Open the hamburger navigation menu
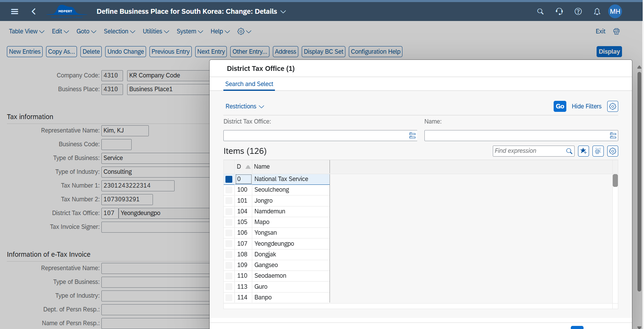 click(x=14, y=11)
